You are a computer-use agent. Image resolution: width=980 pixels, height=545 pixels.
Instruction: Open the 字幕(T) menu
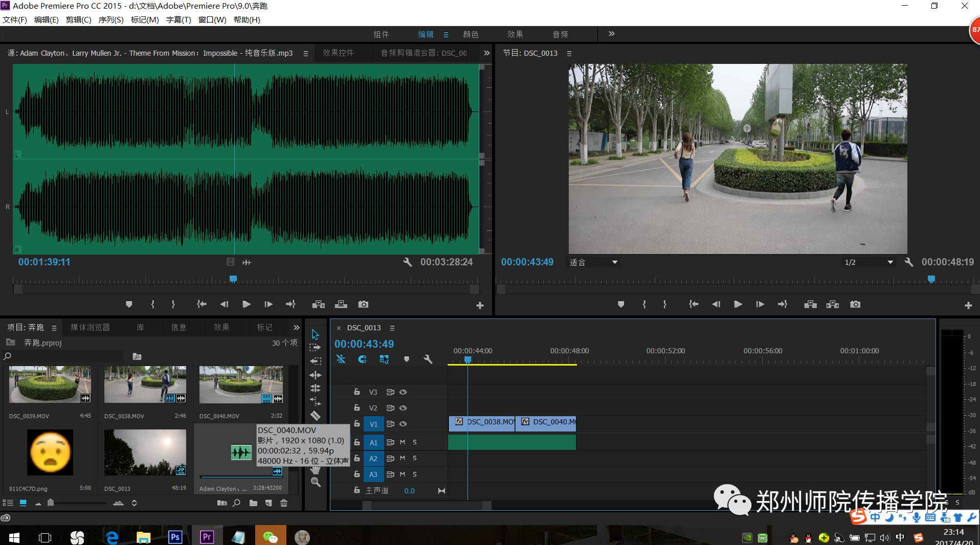click(x=179, y=19)
